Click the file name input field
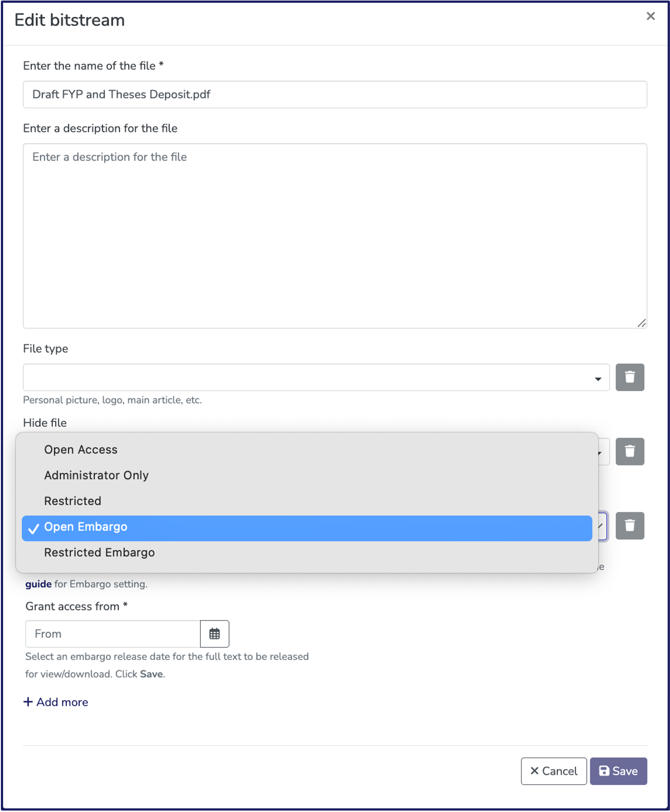The image size is (670, 812). click(x=335, y=94)
